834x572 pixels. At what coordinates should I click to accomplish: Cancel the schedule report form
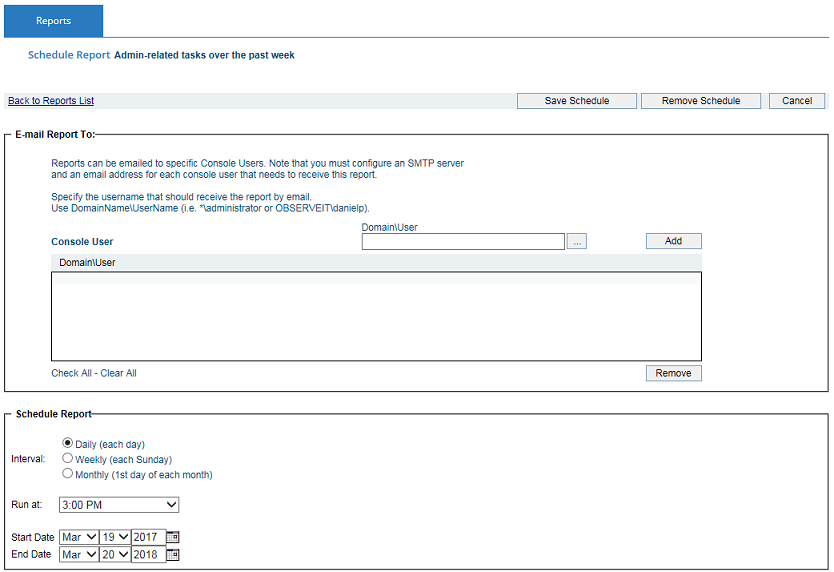coord(797,101)
